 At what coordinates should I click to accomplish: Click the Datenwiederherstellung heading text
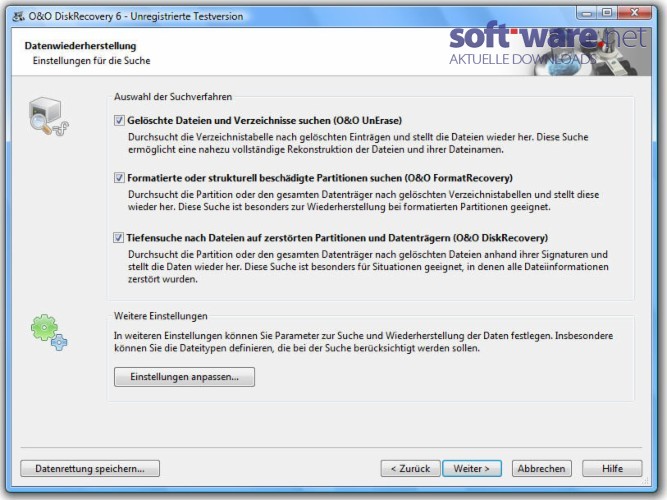point(80,46)
